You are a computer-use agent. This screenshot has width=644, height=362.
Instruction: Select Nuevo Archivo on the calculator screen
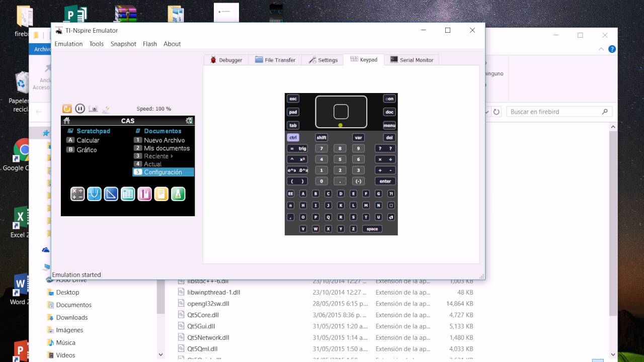coord(164,140)
